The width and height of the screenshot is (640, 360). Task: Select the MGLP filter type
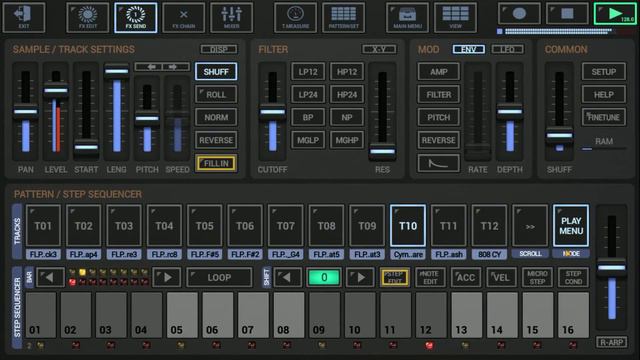point(308,140)
